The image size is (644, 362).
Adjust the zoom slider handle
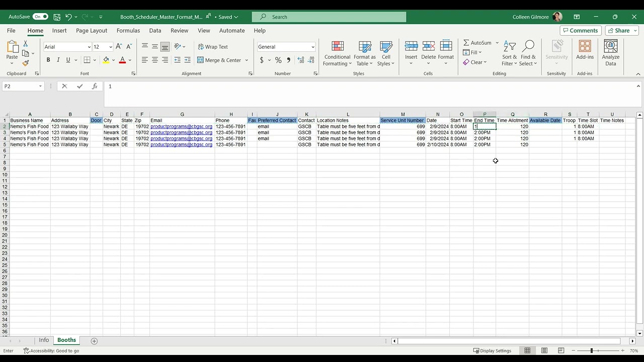(x=592, y=350)
